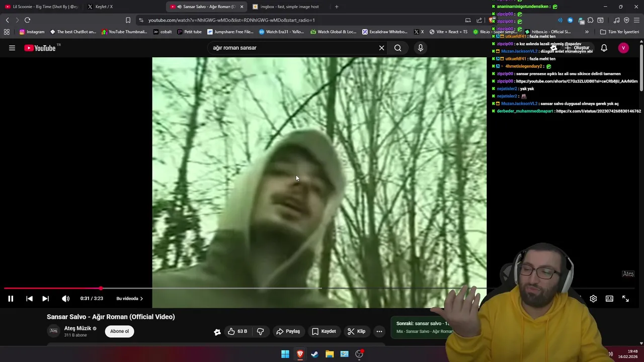Open the account avatar menu
The height and width of the screenshot is (362, 644).
[x=623, y=48]
